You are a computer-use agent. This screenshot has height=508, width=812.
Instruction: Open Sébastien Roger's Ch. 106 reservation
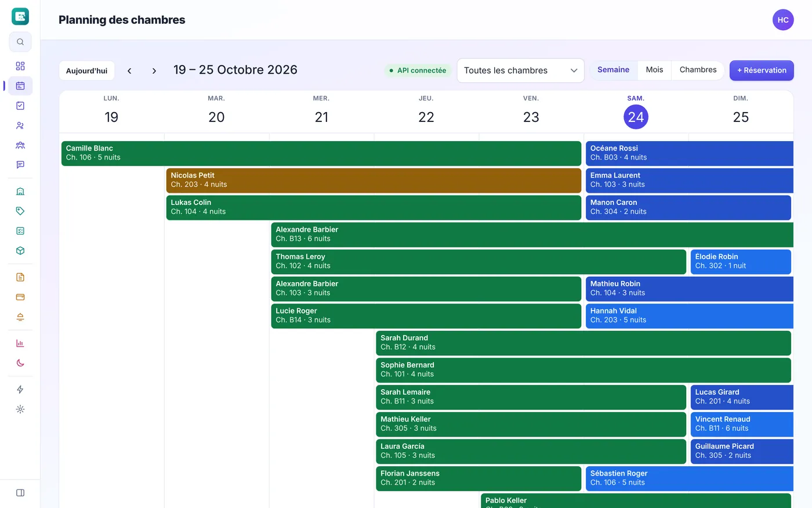(x=690, y=478)
